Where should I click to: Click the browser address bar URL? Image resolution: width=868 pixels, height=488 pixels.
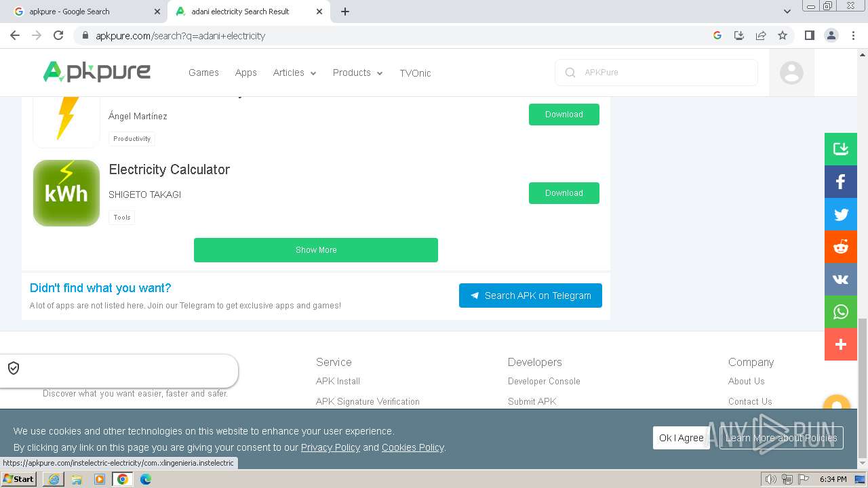click(x=180, y=36)
